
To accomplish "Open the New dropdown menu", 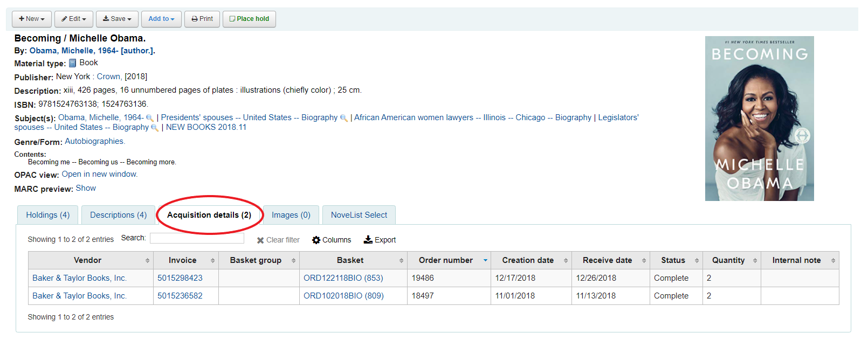I will pos(32,19).
